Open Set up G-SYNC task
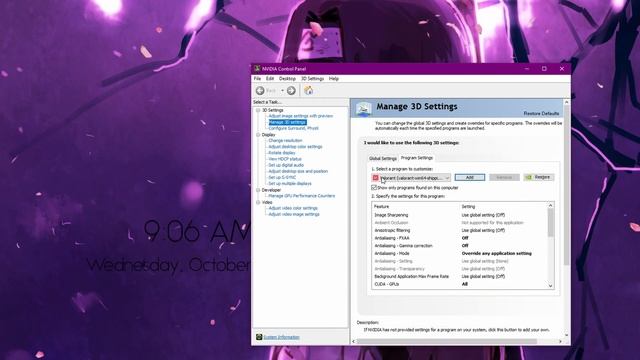Image resolution: width=640 pixels, height=360 pixels. [282, 178]
